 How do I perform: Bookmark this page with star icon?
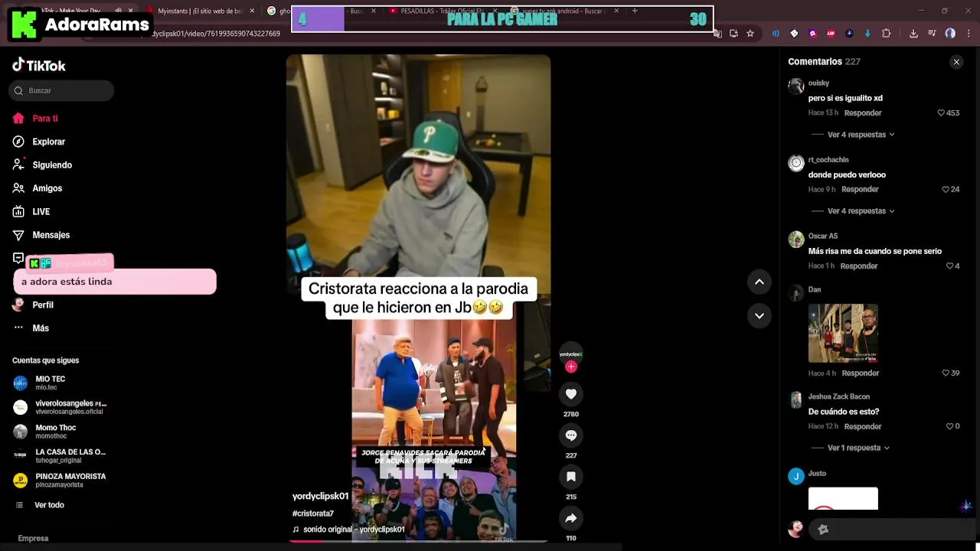(x=750, y=34)
